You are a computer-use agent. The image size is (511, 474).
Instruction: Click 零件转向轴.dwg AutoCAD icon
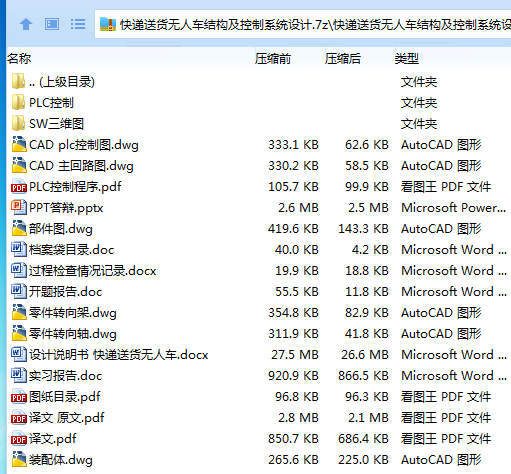click(x=19, y=333)
